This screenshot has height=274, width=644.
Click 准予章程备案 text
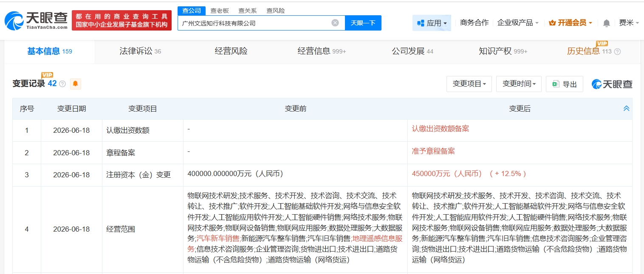(x=433, y=151)
